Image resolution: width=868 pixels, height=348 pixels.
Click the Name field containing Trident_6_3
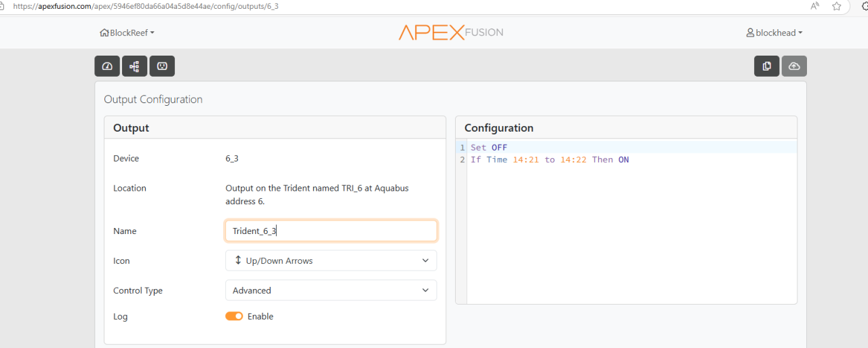(x=331, y=231)
